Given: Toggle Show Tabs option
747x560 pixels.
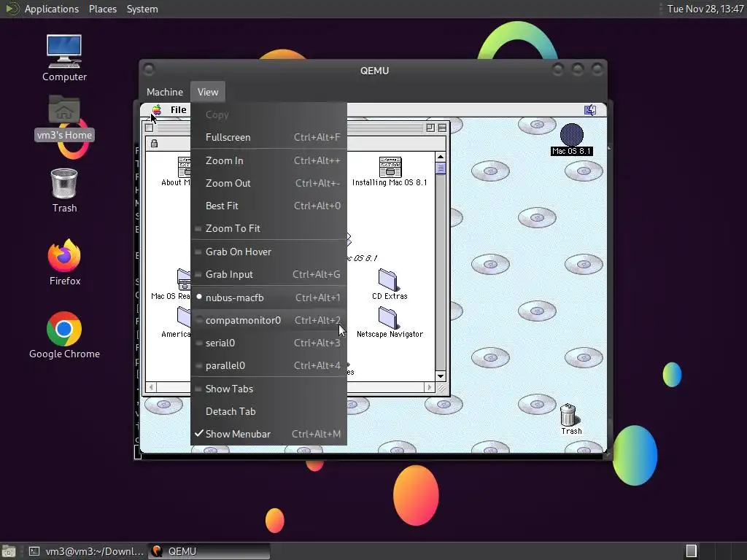Looking at the screenshot, I should tap(268, 389).
